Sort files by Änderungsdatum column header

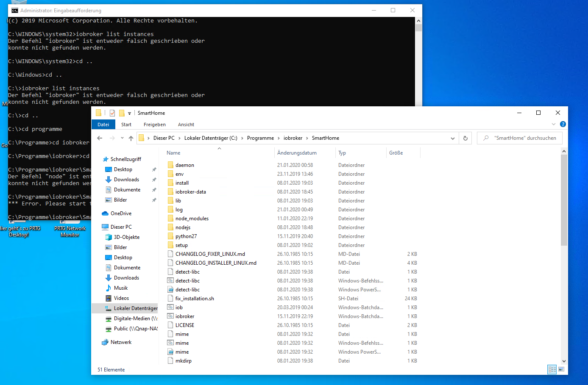[297, 153]
